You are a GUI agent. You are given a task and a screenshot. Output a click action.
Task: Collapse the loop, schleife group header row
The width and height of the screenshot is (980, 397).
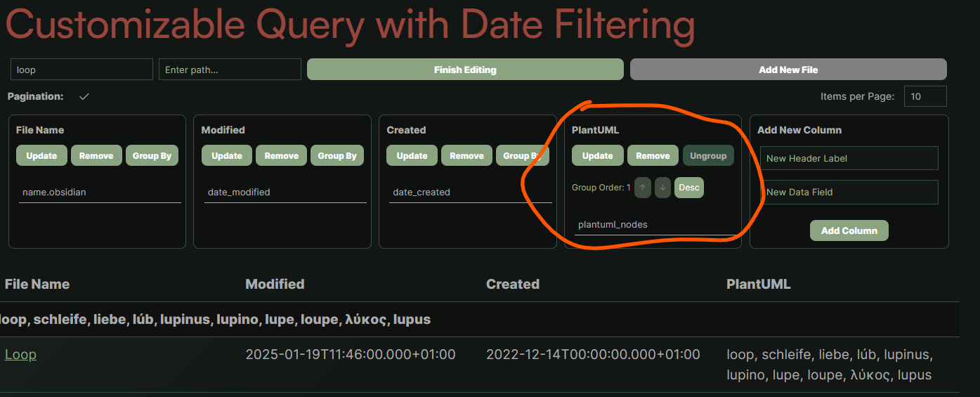click(x=215, y=320)
